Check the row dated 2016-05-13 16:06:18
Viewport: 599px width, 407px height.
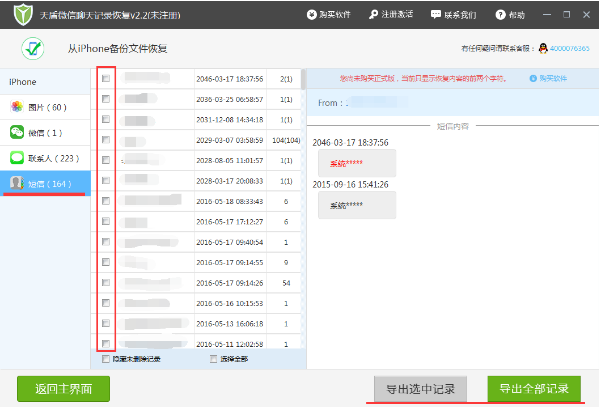tap(106, 323)
